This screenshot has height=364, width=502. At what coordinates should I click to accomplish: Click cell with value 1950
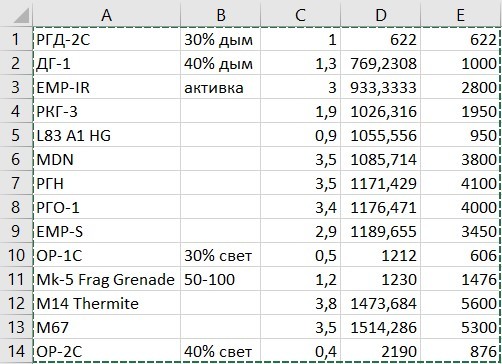(460, 111)
